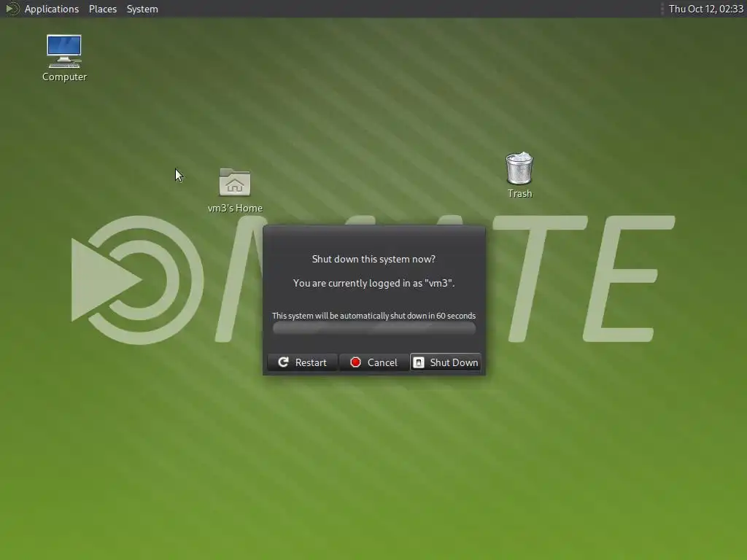Image resolution: width=747 pixels, height=560 pixels.
Task: Confirm with the Shut Down button
Action: (x=446, y=362)
